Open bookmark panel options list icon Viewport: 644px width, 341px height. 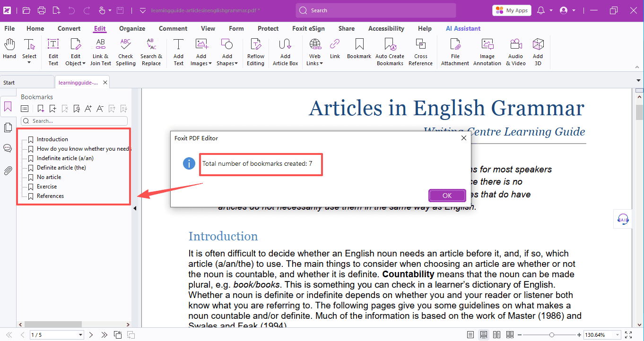25,109
